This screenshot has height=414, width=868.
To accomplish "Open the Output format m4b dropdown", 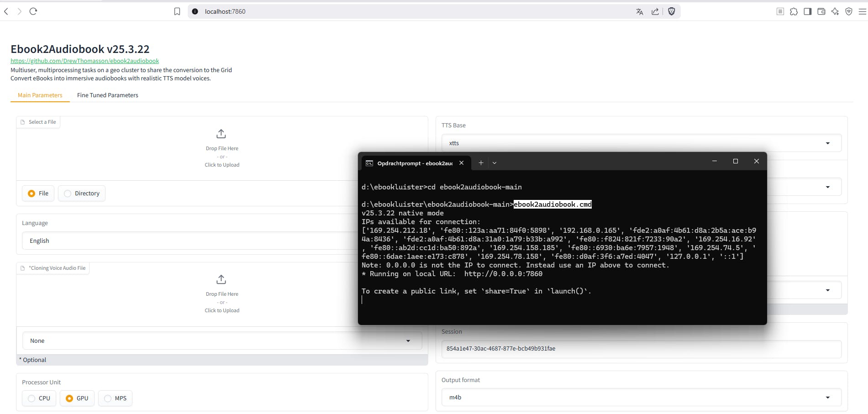I will click(642, 398).
